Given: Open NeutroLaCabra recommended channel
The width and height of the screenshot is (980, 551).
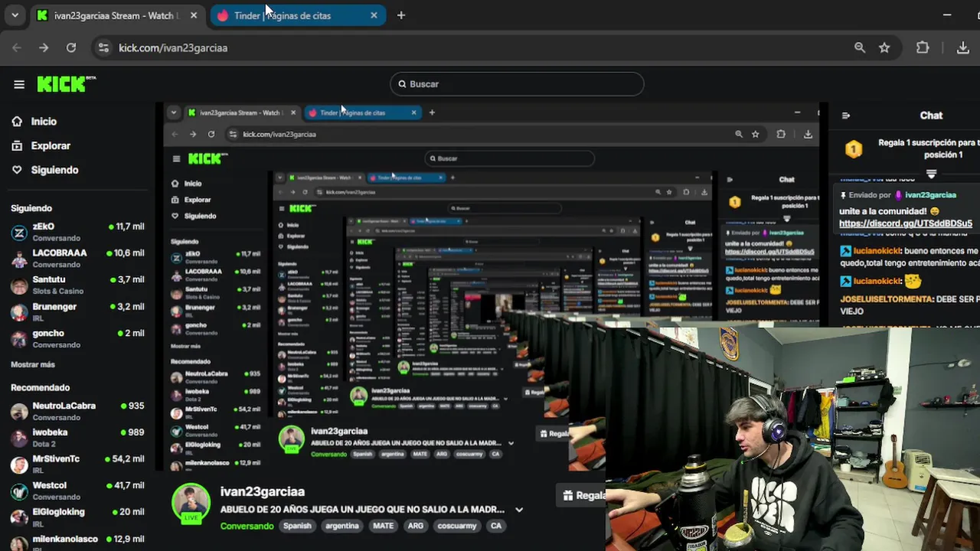Looking at the screenshot, I should (x=77, y=411).
